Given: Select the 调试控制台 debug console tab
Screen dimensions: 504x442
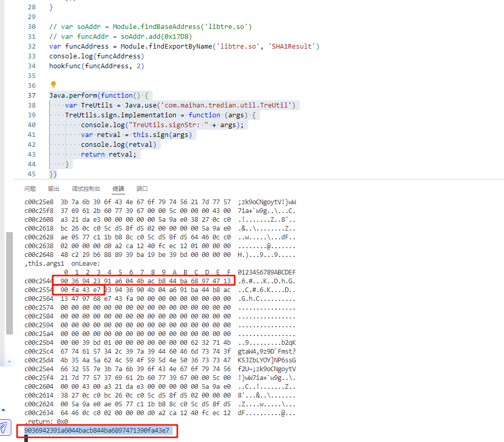Looking at the screenshot, I should pos(86,189).
